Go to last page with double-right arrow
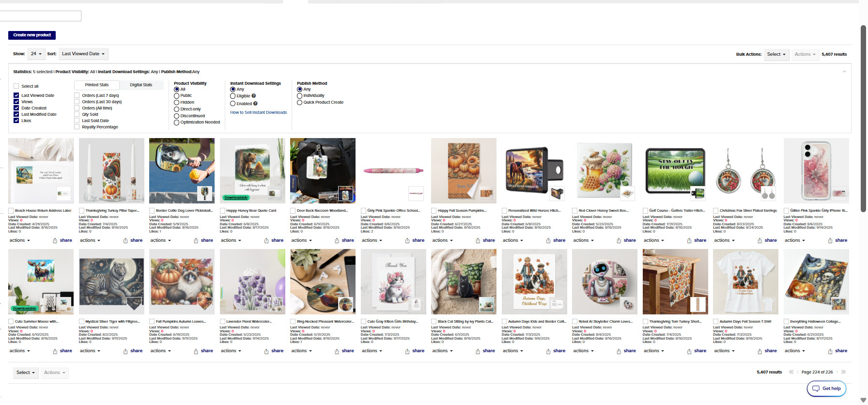This screenshot has width=868, height=405. pyautogui.click(x=844, y=372)
